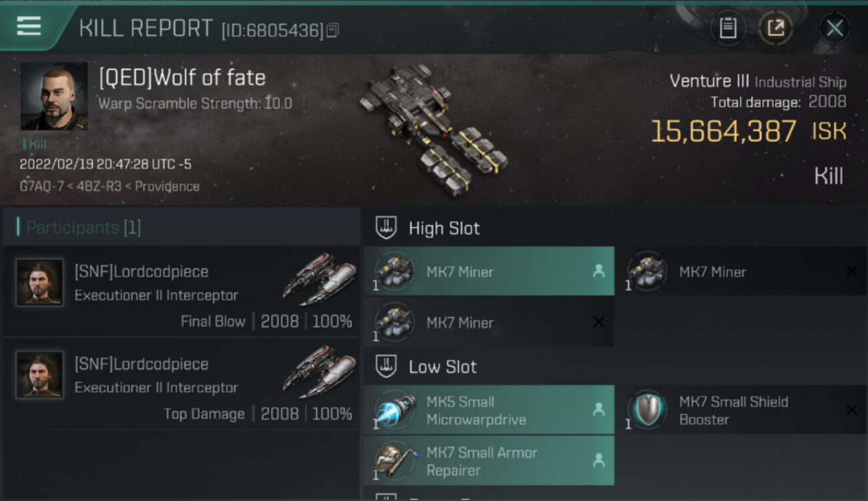Share the kill report externally
This screenshot has width=868, height=501.
(x=775, y=28)
